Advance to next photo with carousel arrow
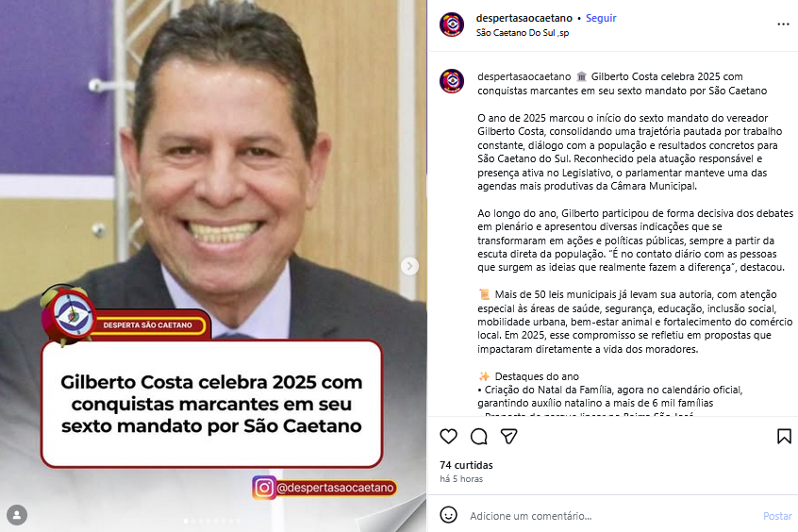The width and height of the screenshot is (798, 532). coord(409,266)
